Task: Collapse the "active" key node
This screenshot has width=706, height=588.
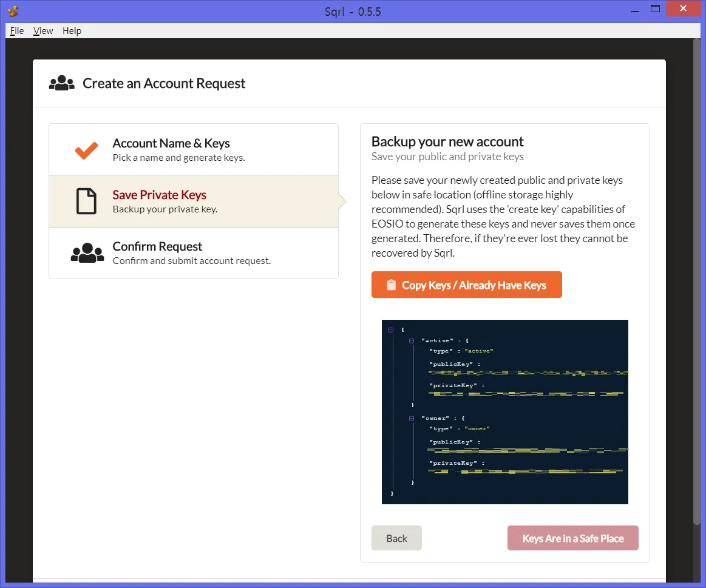Action: click(412, 341)
